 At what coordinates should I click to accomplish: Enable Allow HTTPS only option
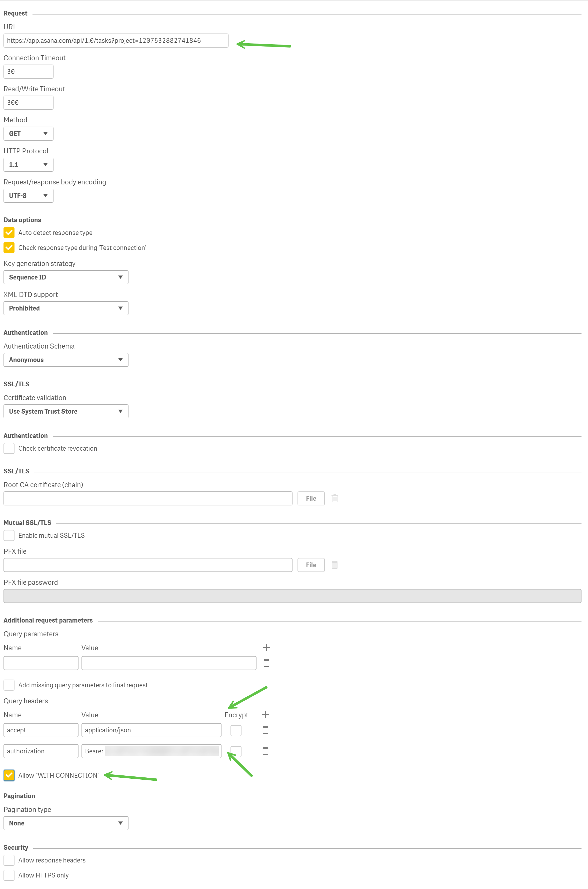coord(9,875)
